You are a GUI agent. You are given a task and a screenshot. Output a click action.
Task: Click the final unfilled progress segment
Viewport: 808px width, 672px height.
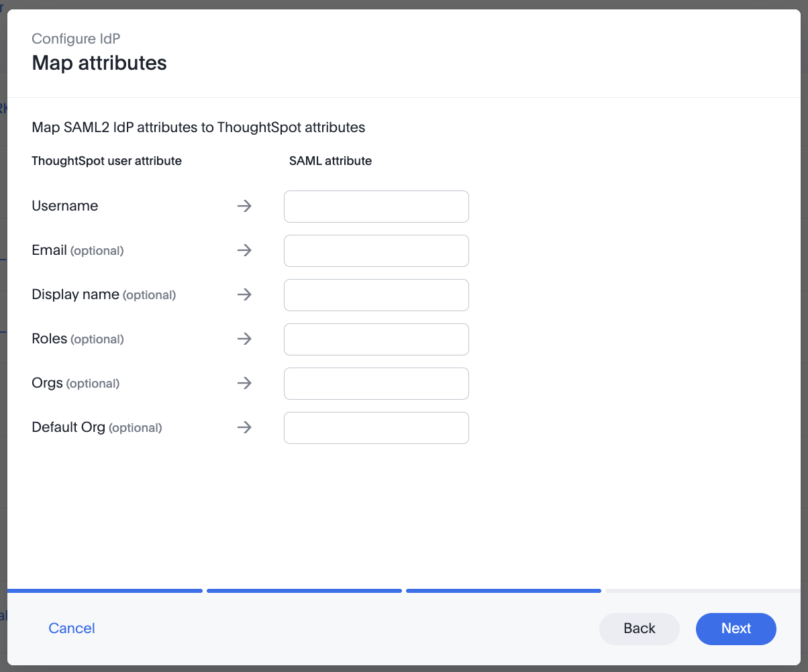pyautogui.click(x=703, y=591)
